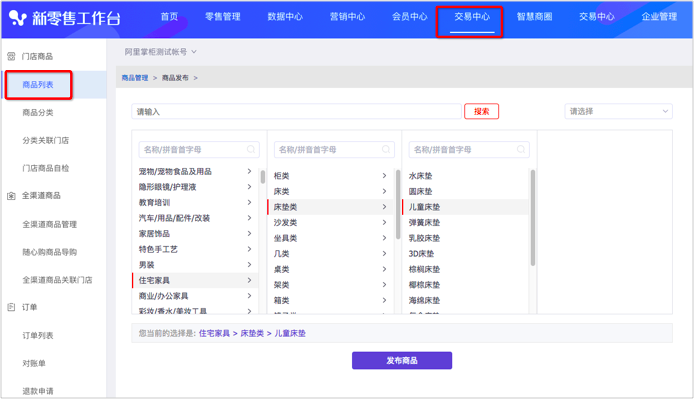Open the 请选择 dropdown

[618, 111]
